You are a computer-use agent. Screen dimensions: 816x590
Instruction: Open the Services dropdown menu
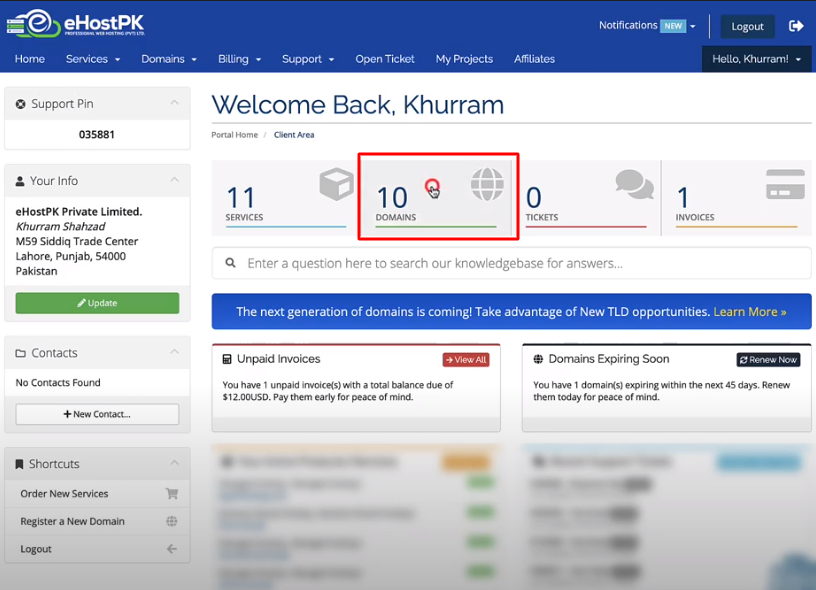(92, 59)
